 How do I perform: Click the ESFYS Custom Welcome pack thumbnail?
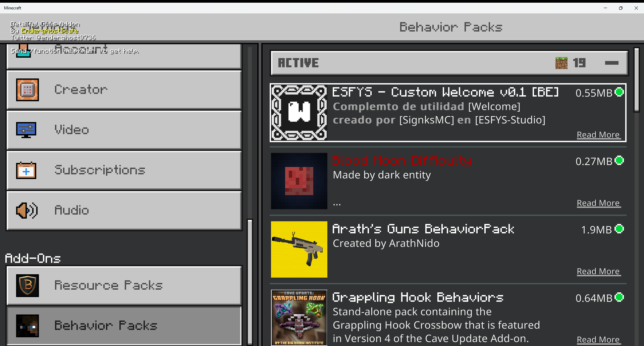(299, 113)
